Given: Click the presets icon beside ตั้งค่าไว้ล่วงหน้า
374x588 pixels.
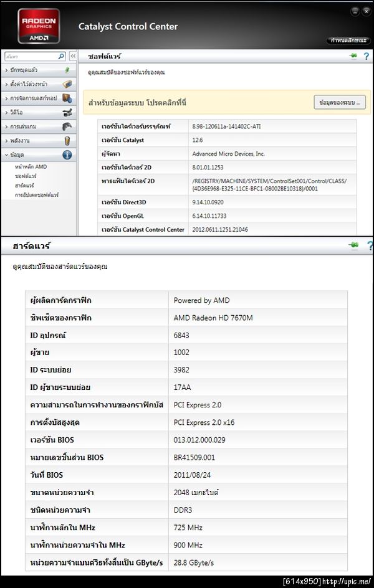Looking at the screenshot, I should pos(67,84).
